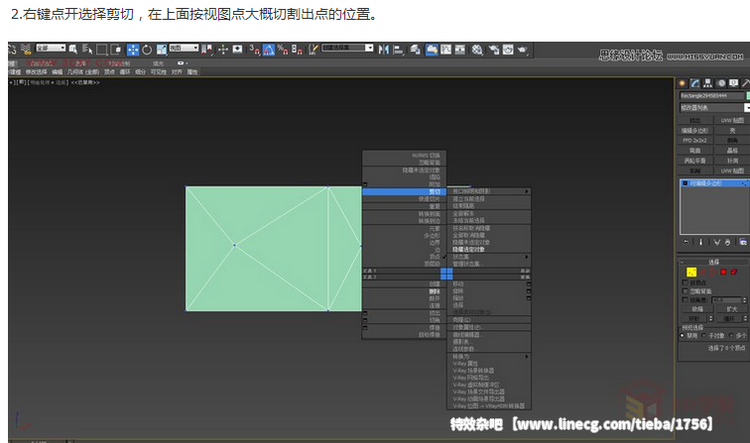Collapse the 选择 rollout header

714,262
